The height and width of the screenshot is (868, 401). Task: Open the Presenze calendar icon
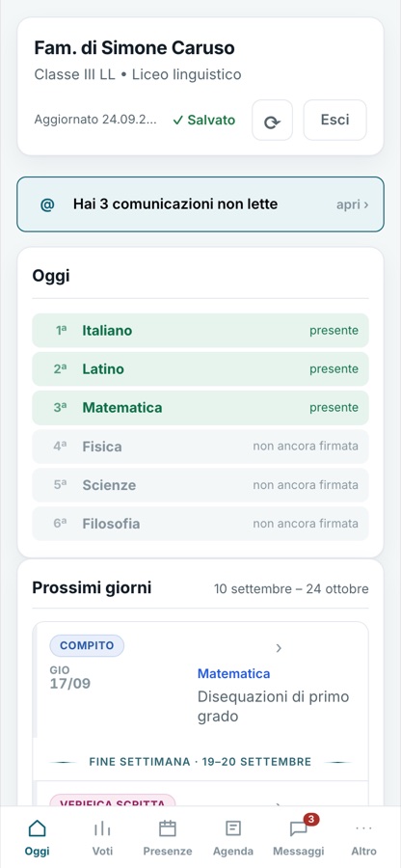pos(168,828)
